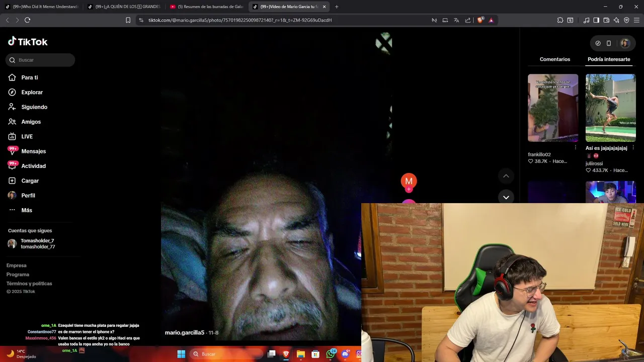Go back in the browser
This screenshot has width=644, height=362.
pyautogui.click(x=7, y=20)
